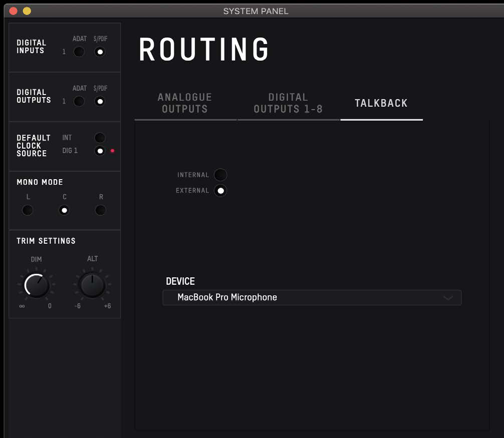Open the Analogue Outputs tab

[185, 103]
